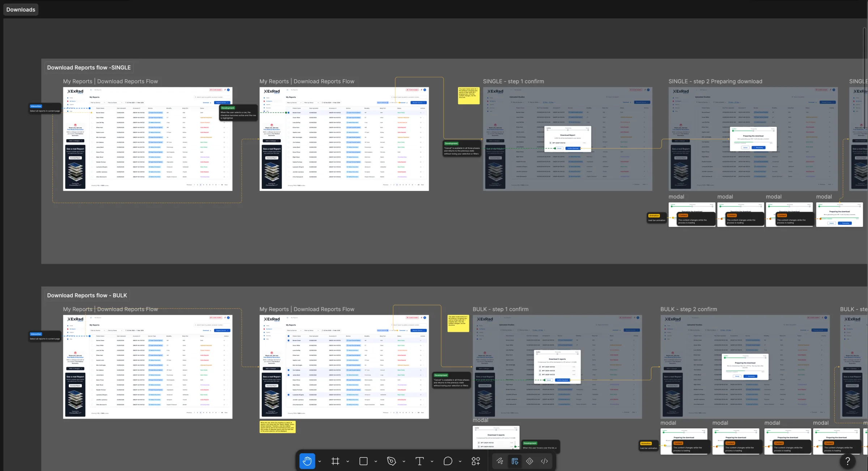This screenshot has height=471, width=868.
Task: Click Development note about hovering over the list
Action: pyautogui.click(x=541, y=446)
